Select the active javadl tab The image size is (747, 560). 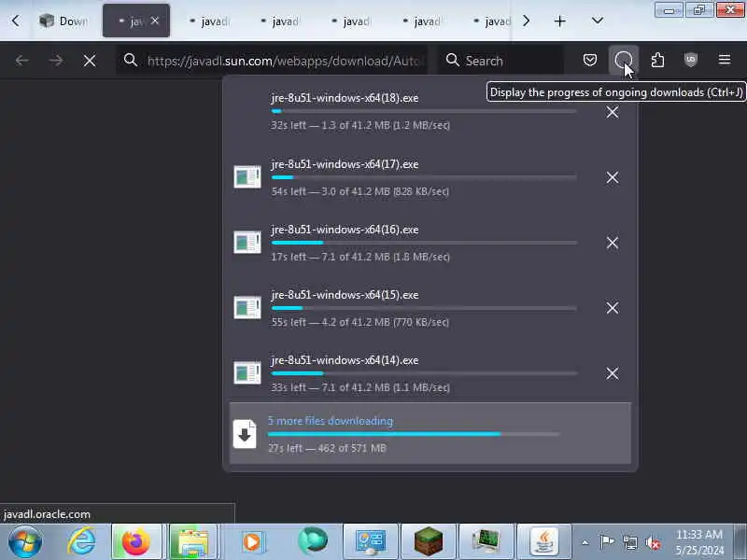[135, 21]
